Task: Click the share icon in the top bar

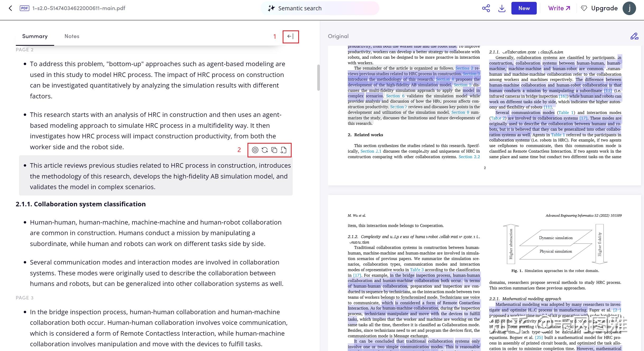Action: click(x=486, y=8)
